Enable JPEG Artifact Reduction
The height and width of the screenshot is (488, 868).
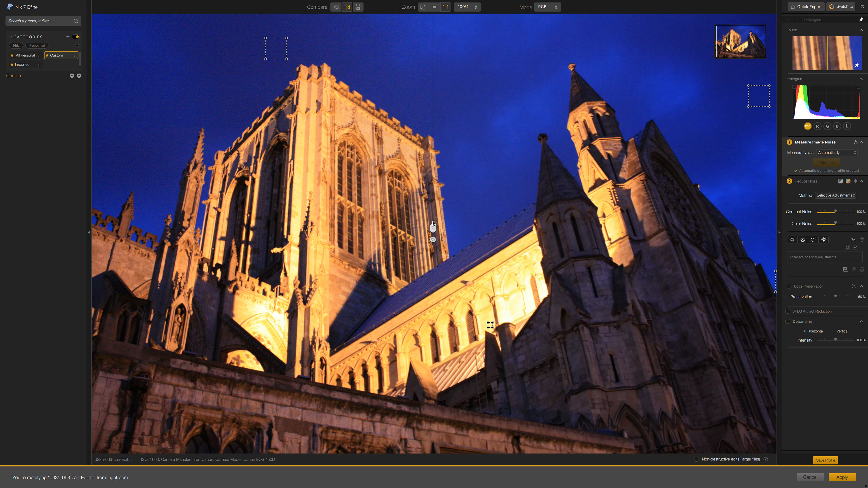coord(788,311)
